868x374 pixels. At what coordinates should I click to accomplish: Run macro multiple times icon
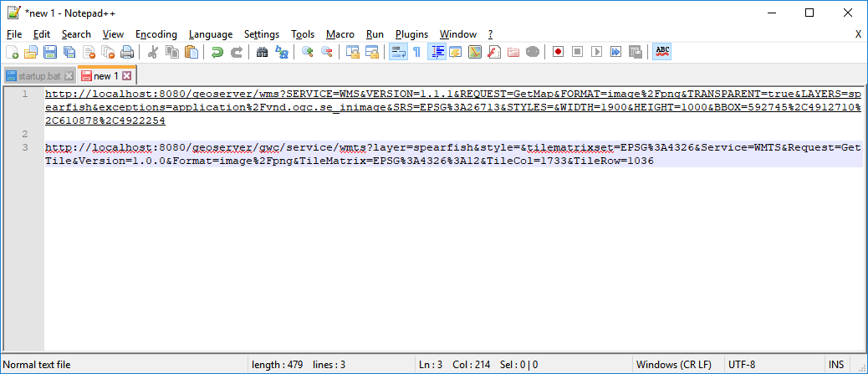[615, 52]
